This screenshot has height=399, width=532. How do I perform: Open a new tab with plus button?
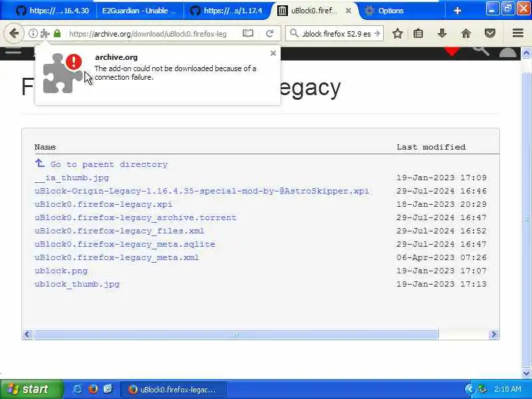[x=458, y=11]
